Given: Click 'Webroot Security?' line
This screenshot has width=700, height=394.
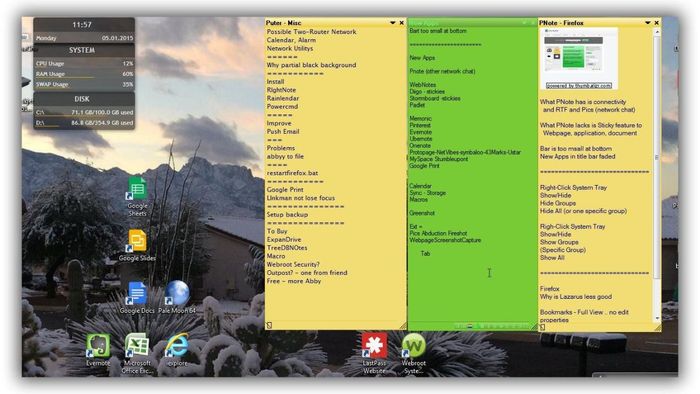Looking at the screenshot, I should point(293,265).
